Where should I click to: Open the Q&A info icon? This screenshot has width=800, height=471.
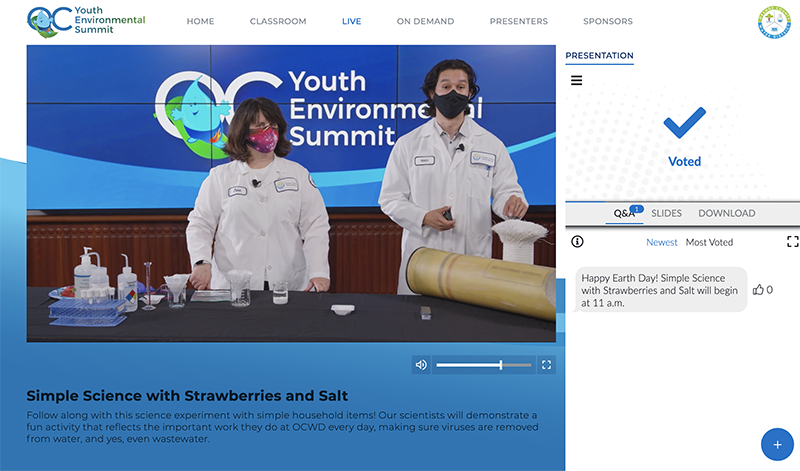577,241
